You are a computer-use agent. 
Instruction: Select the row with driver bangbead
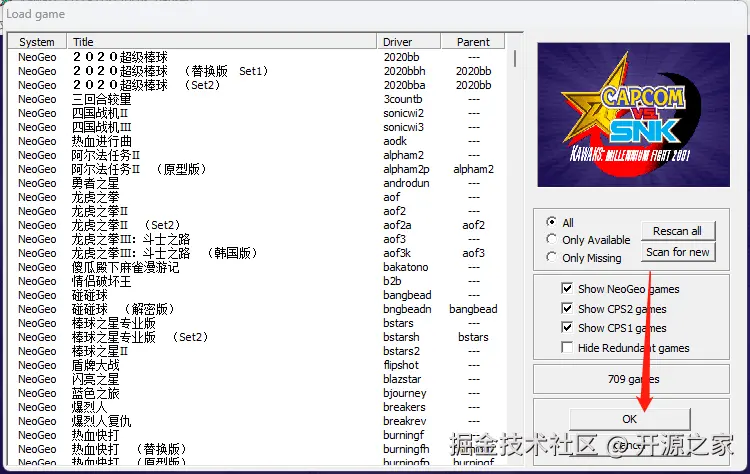pos(256,295)
